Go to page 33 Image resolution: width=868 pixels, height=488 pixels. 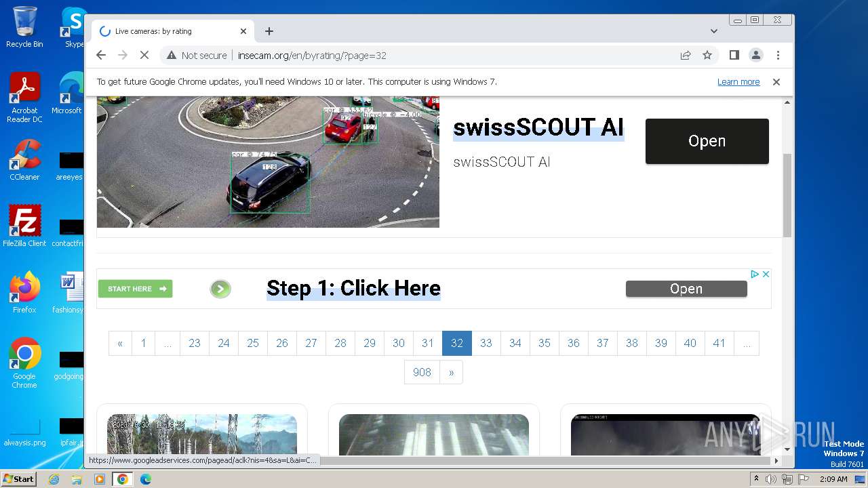tap(486, 343)
